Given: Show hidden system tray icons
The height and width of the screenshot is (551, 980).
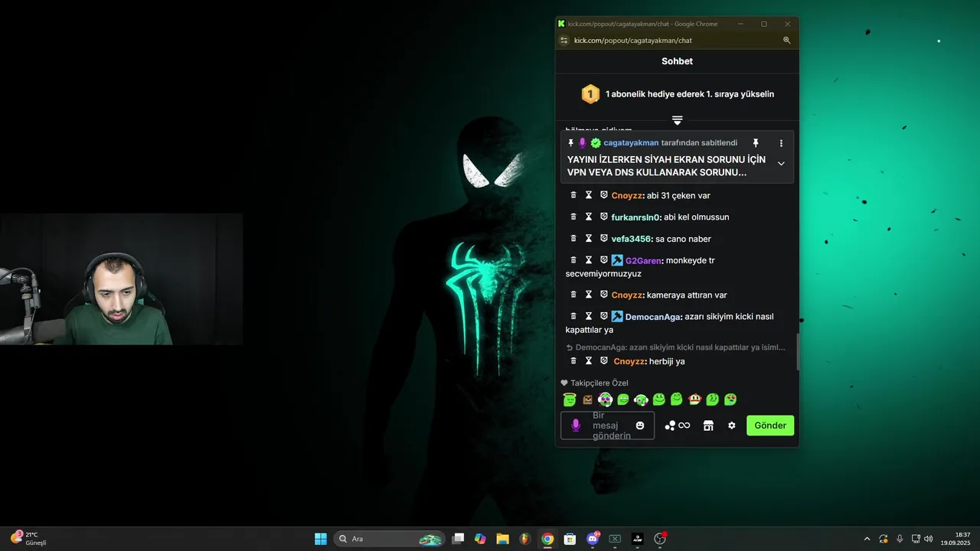Looking at the screenshot, I should point(867,539).
